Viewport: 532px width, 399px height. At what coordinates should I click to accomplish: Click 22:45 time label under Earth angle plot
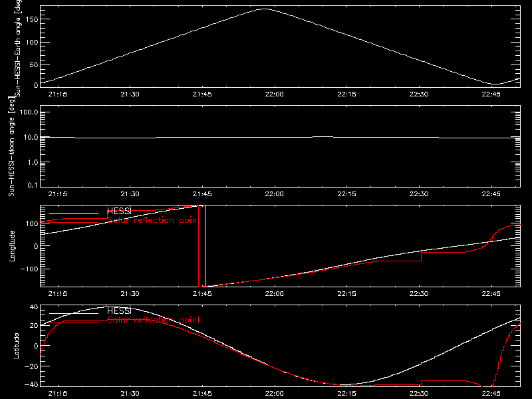coord(491,94)
